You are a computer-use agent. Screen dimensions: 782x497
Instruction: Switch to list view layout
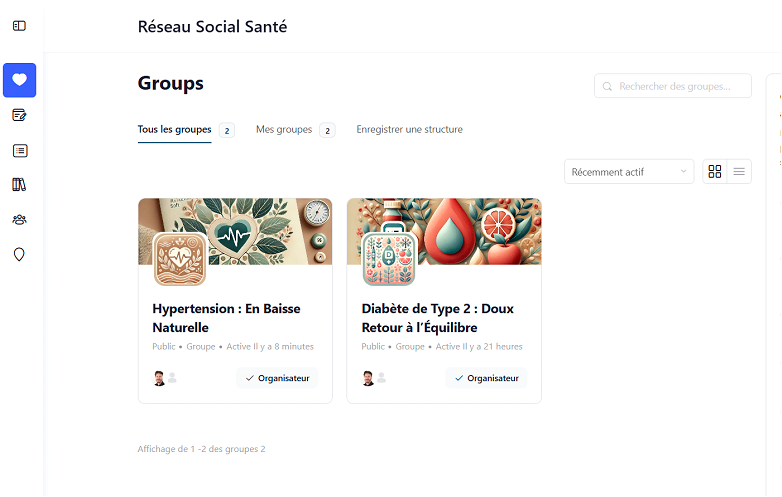pyautogui.click(x=739, y=172)
